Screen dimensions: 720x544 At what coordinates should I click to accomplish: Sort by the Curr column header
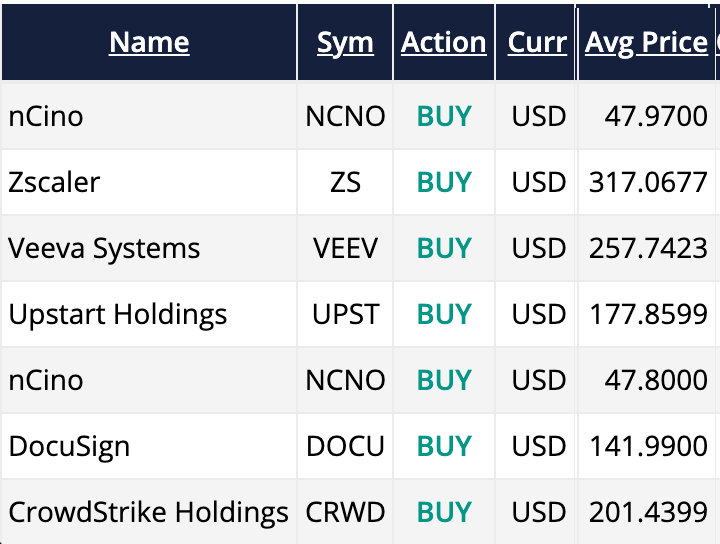click(538, 42)
